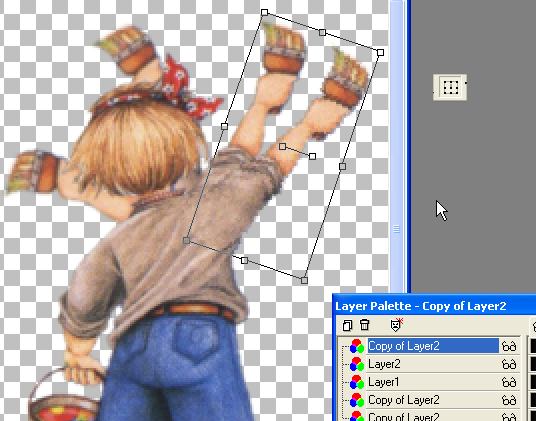Screen dimensions: 536x421
Task: Click the RGB circles icon beside Layer1
Action: tap(357, 382)
